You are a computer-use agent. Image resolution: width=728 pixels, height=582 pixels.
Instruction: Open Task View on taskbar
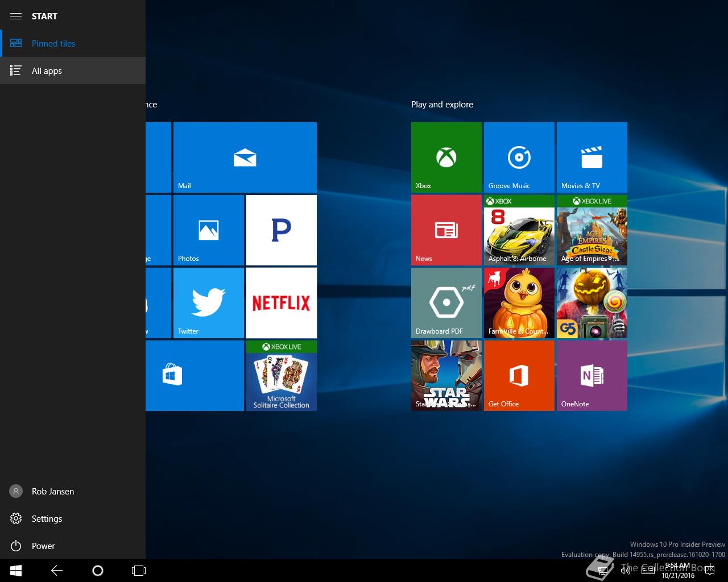point(139,571)
